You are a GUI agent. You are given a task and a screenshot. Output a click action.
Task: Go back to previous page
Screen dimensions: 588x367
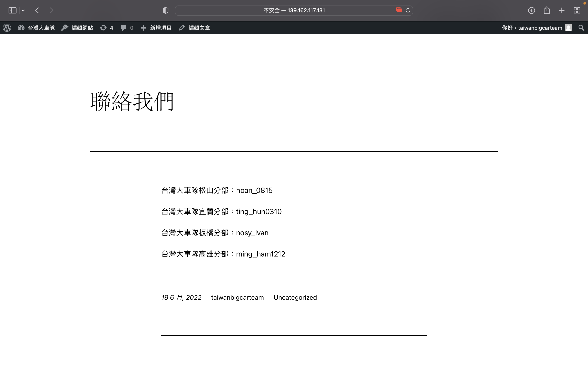point(37,10)
